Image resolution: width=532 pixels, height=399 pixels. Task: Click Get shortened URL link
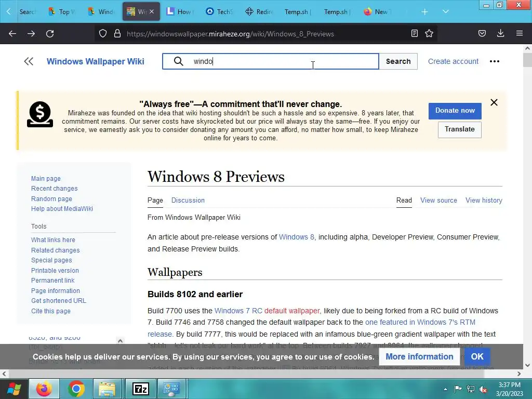59,301
